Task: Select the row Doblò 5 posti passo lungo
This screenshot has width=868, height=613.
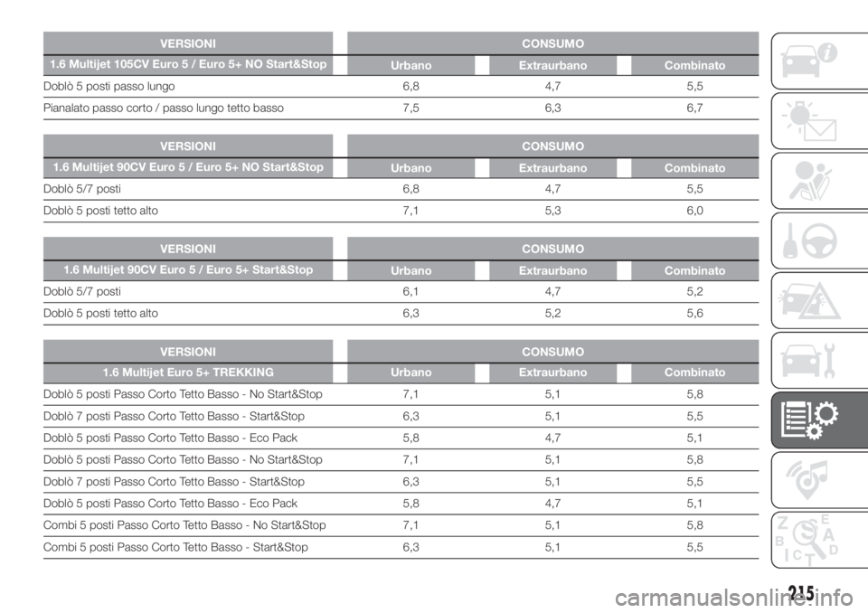Action: [401, 87]
